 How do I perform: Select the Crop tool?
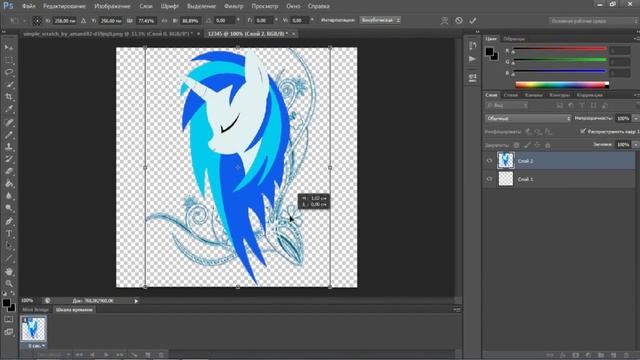click(9, 97)
